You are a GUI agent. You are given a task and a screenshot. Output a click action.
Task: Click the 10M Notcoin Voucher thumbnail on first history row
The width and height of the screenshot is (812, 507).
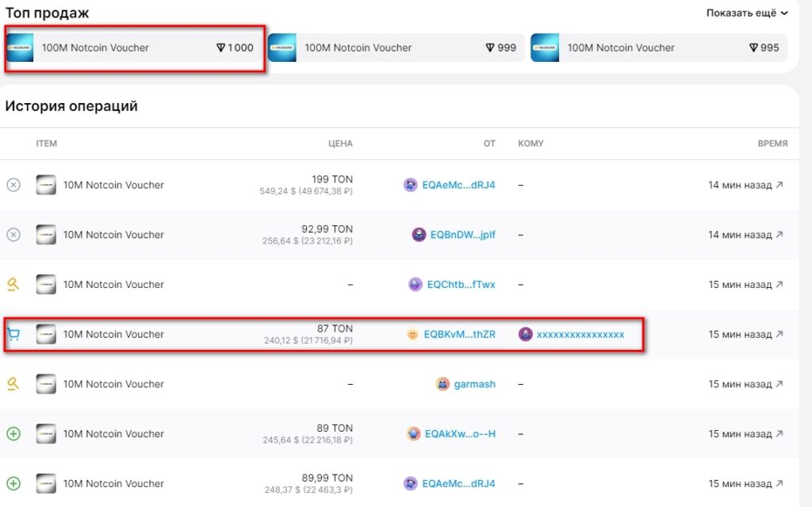(x=47, y=185)
